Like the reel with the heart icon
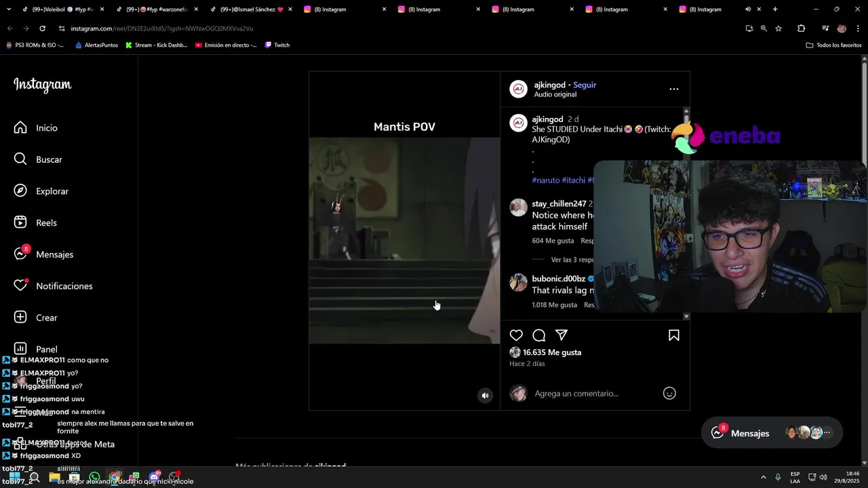 point(516,335)
